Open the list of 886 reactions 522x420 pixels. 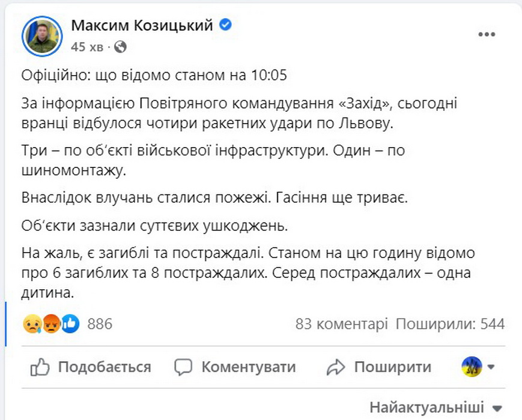(x=100, y=324)
